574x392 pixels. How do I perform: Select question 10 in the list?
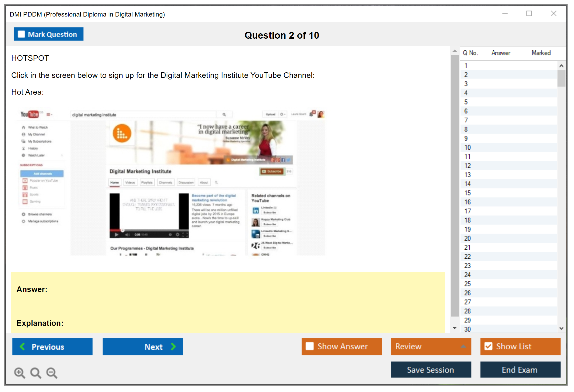click(x=467, y=147)
